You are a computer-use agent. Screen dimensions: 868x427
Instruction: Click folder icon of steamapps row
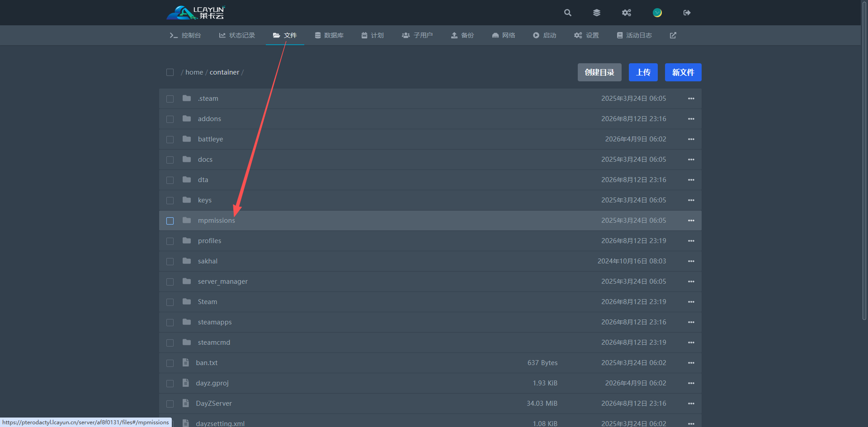click(187, 322)
